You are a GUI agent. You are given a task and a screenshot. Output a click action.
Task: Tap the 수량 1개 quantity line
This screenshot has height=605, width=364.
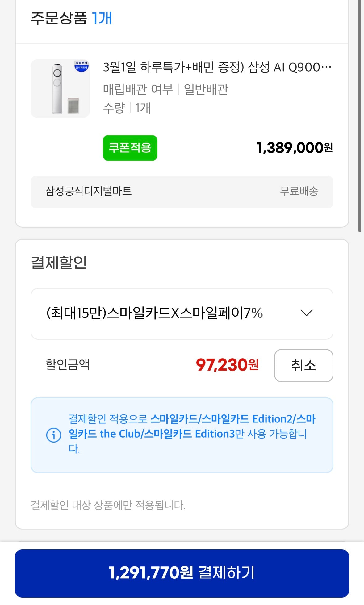click(127, 108)
